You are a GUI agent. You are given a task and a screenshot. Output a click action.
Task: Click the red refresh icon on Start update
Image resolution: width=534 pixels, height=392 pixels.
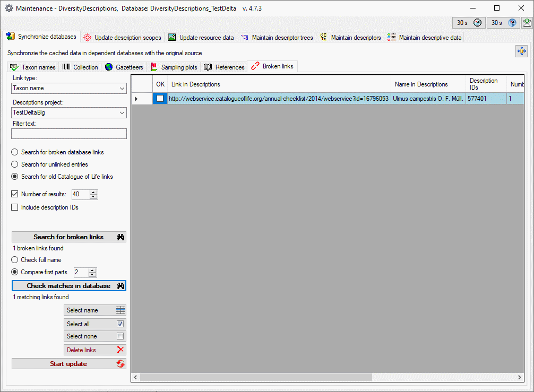coord(120,364)
